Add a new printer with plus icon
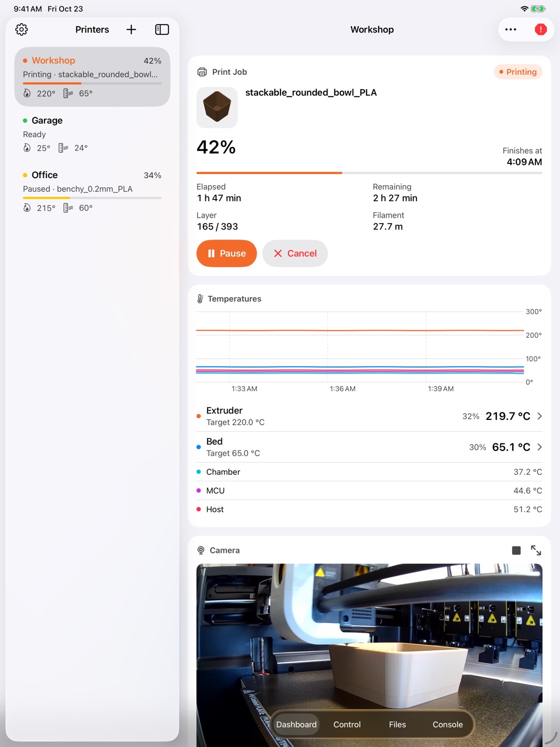 (x=131, y=29)
